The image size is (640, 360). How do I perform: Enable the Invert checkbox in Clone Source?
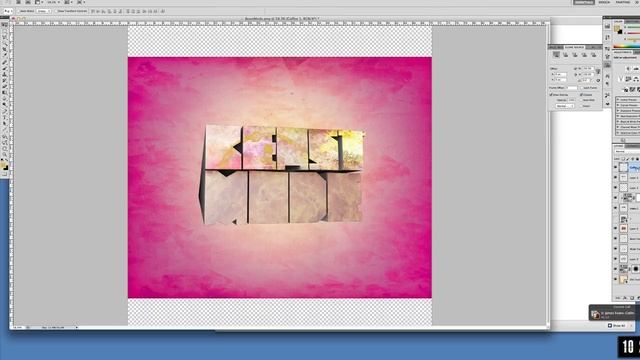click(581, 106)
